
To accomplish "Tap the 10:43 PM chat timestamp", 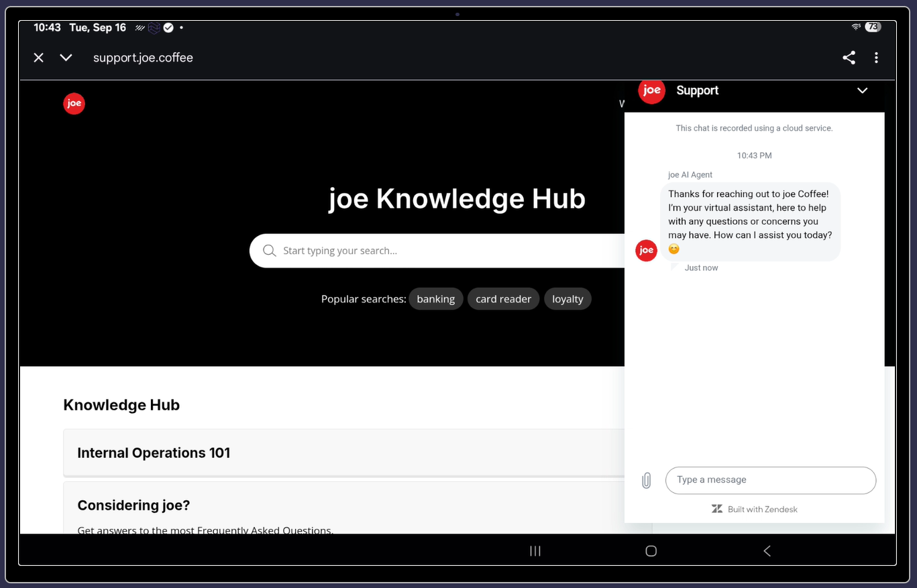I will (x=754, y=156).
